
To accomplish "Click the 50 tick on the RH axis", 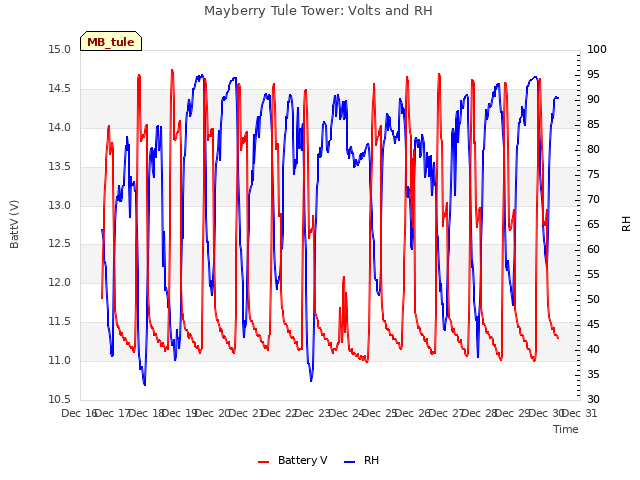I will pyautogui.click(x=593, y=299).
